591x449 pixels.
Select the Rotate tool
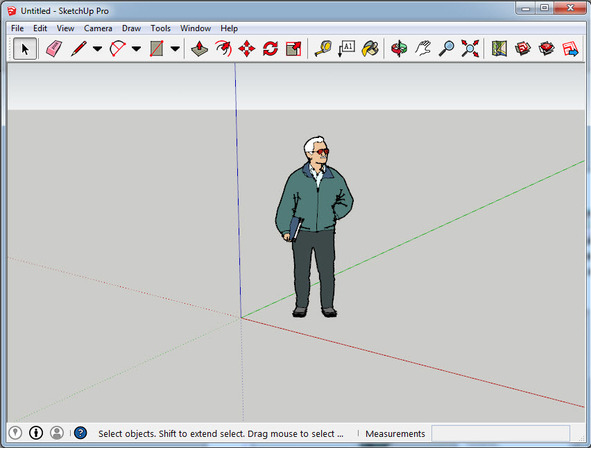coord(270,49)
